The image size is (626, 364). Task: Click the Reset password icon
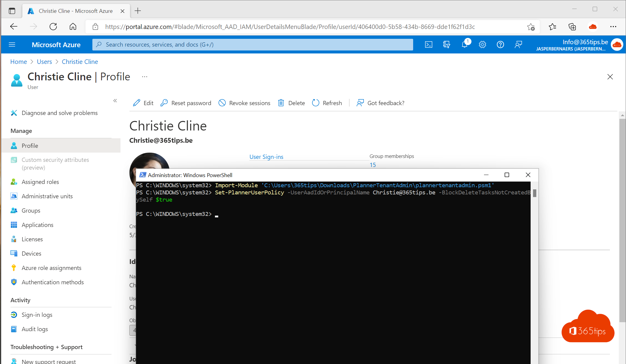165,103
